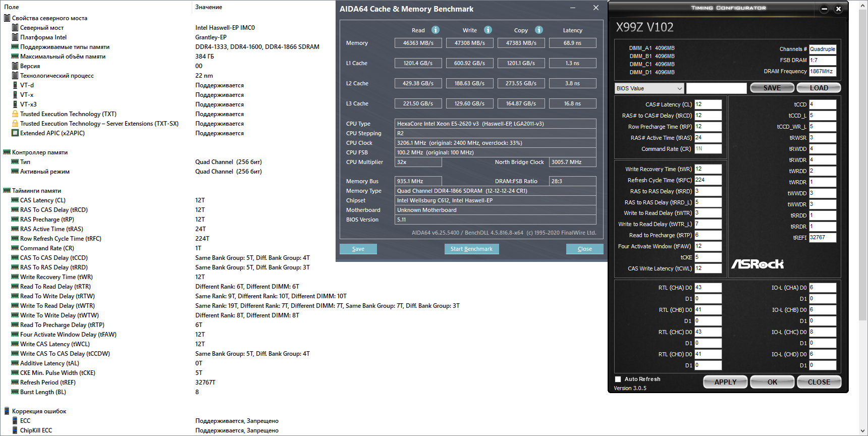Click the OK button in Timing Configurator
The image size is (868, 436).
pos(773,382)
